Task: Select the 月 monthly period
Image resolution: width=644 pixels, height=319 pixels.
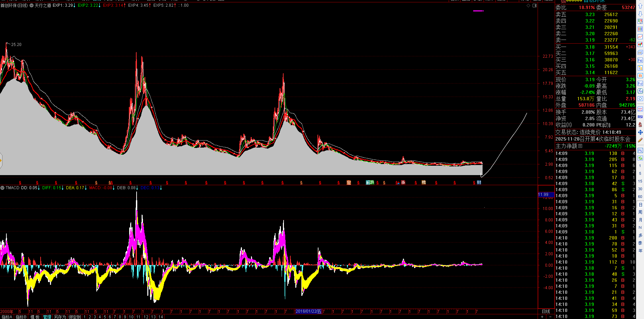Action: point(640,220)
